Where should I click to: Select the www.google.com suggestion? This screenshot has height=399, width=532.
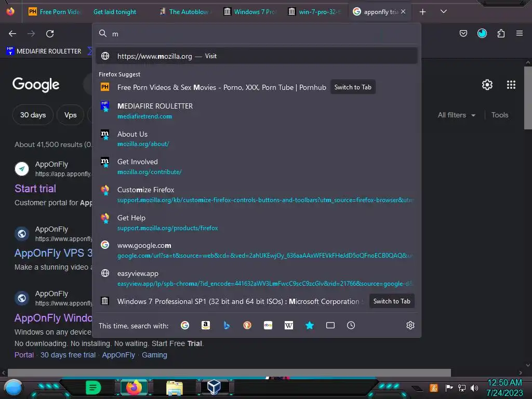click(x=257, y=250)
